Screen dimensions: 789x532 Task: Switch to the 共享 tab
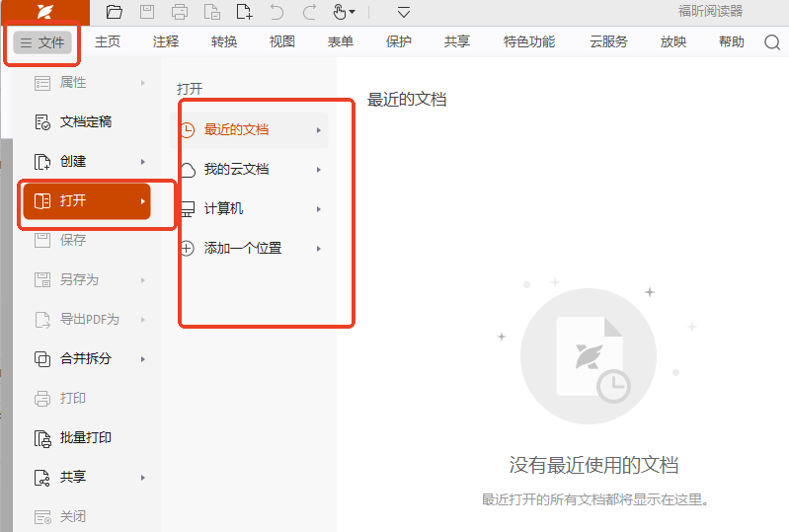[457, 41]
